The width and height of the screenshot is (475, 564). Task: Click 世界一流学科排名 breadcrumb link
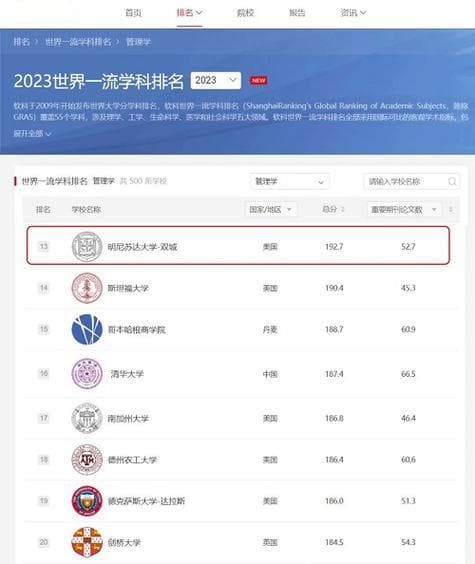pyautogui.click(x=78, y=42)
